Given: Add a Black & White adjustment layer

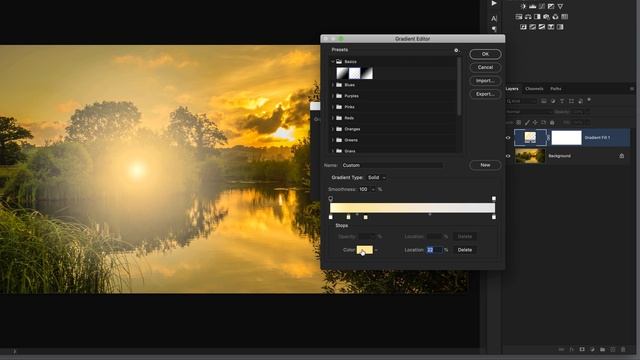Looking at the screenshot, I should click(x=537, y=17).
